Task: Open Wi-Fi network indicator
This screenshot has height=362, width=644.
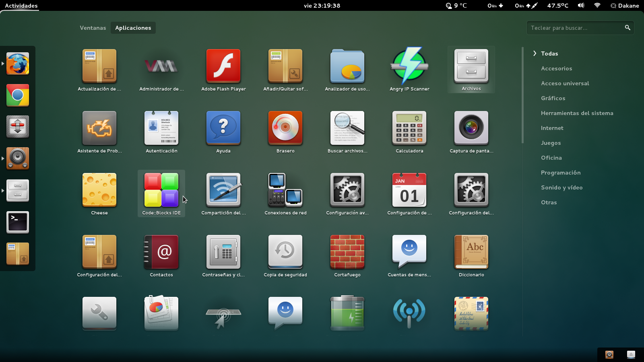Action: [x=597, y=6]
